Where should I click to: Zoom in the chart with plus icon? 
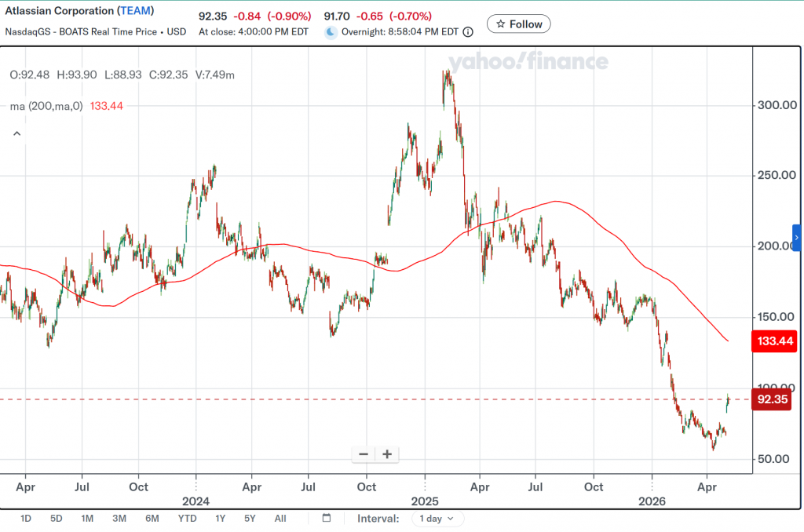tap(387, 454)
